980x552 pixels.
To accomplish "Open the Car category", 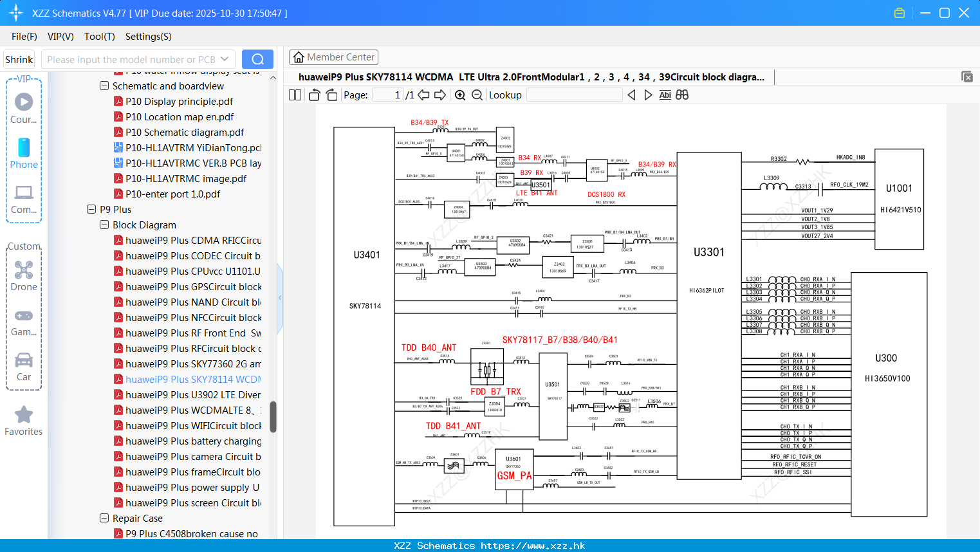I will point(24,367).
